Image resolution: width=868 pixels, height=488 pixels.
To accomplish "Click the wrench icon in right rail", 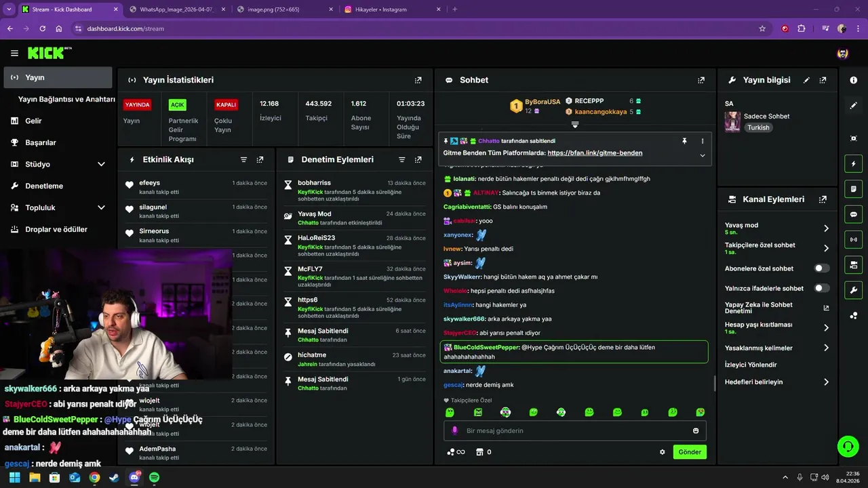I will tap(853, 290).
